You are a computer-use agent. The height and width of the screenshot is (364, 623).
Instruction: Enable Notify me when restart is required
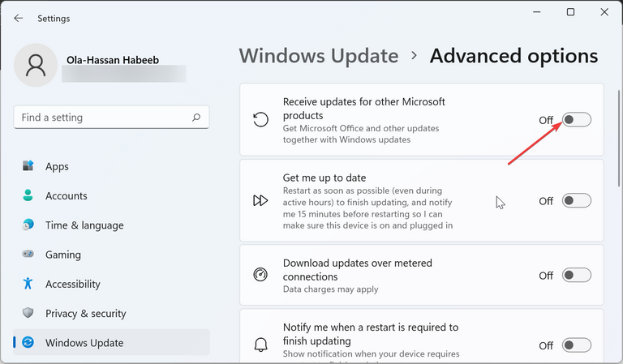tap(577, 345)
